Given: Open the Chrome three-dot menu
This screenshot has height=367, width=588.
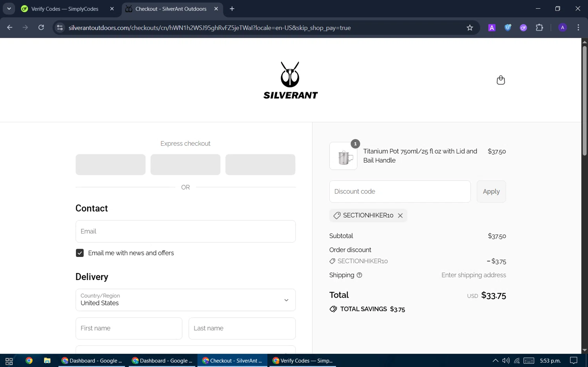Looking at the screenshot, I should (578, 27).
